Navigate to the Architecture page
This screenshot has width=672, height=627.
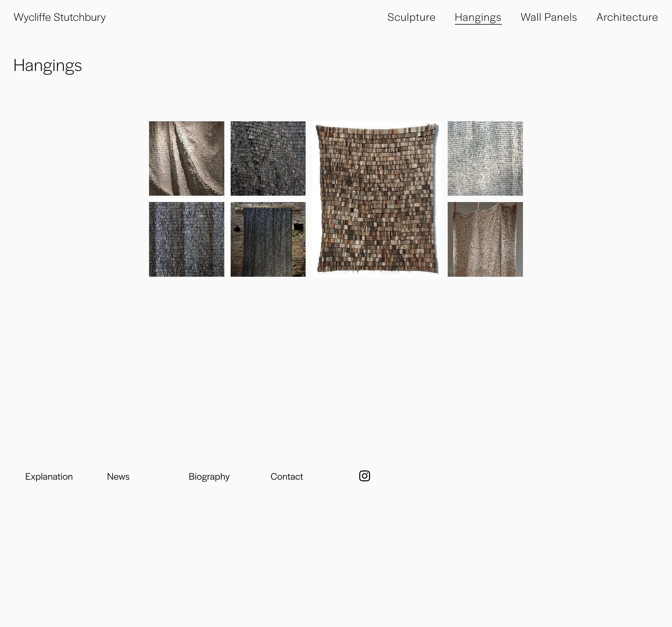tap(627, 17)
